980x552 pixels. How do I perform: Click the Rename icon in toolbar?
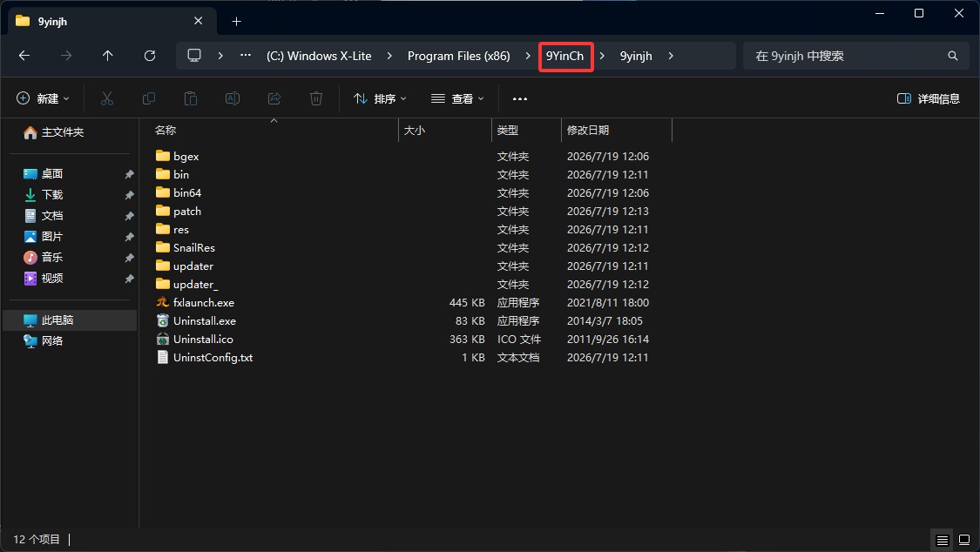pyautogui.click(x=233, y=98)
